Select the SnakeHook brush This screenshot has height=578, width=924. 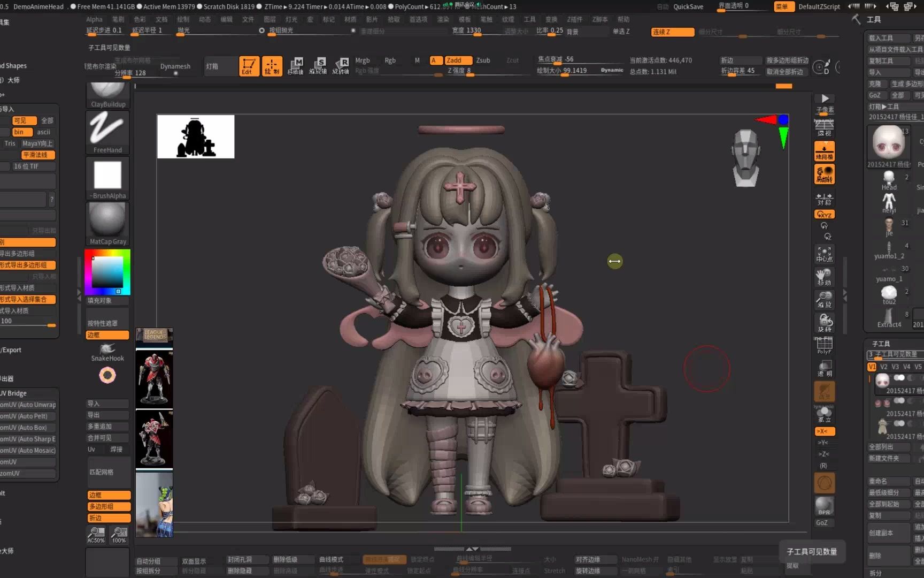tap(107, 352)
